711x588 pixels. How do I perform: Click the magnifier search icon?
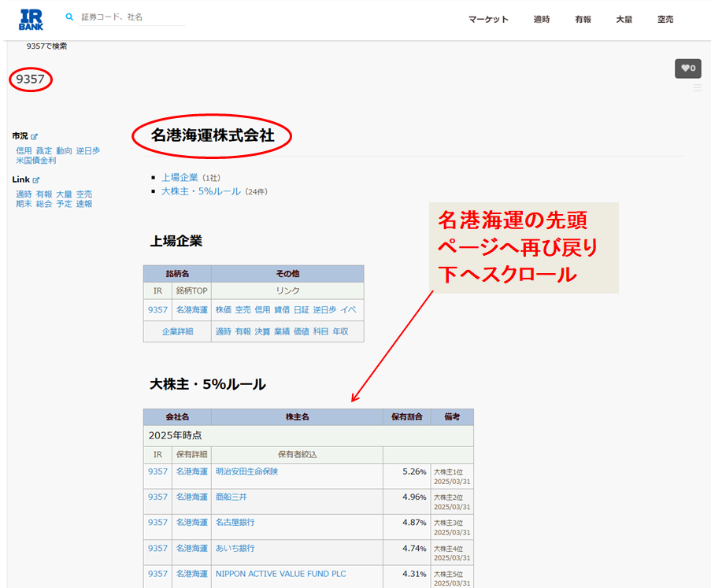tap(69, 17)
